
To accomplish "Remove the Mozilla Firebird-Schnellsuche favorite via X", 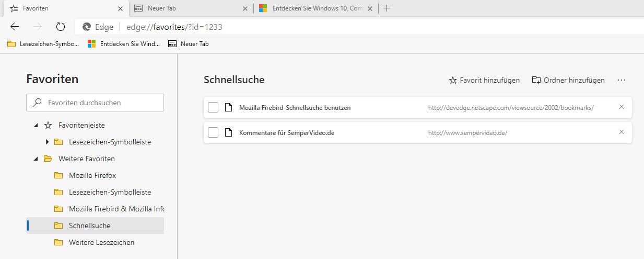I will coord(621,107).
